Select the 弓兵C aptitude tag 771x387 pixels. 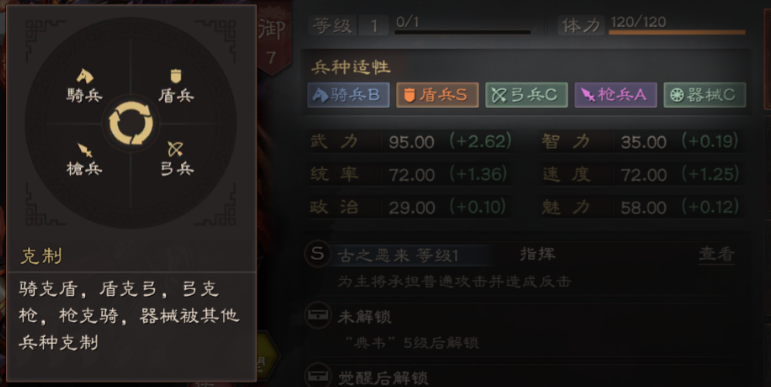pos(527,95)
